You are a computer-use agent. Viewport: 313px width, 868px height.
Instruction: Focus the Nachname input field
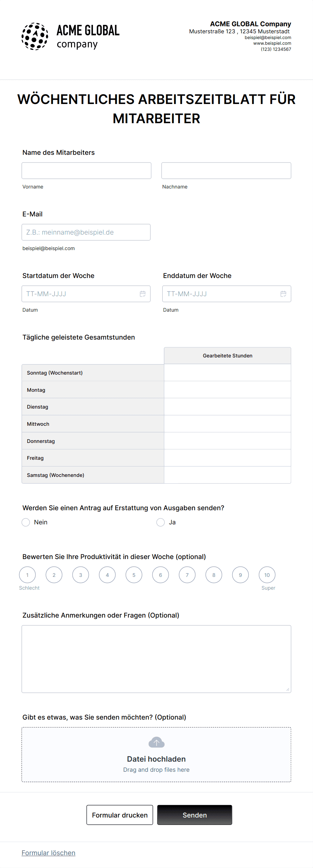coord(226,171)
